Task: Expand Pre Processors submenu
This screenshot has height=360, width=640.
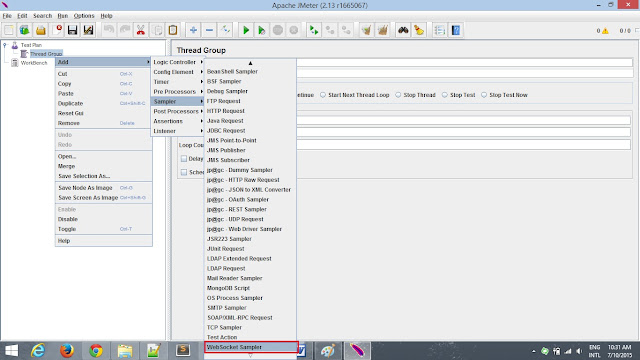Action: click(178, 91)
